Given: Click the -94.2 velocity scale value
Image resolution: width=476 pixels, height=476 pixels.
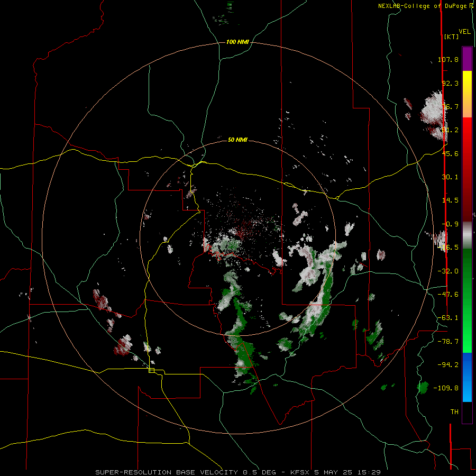Looking at the screenshot, I should point(448,364).
